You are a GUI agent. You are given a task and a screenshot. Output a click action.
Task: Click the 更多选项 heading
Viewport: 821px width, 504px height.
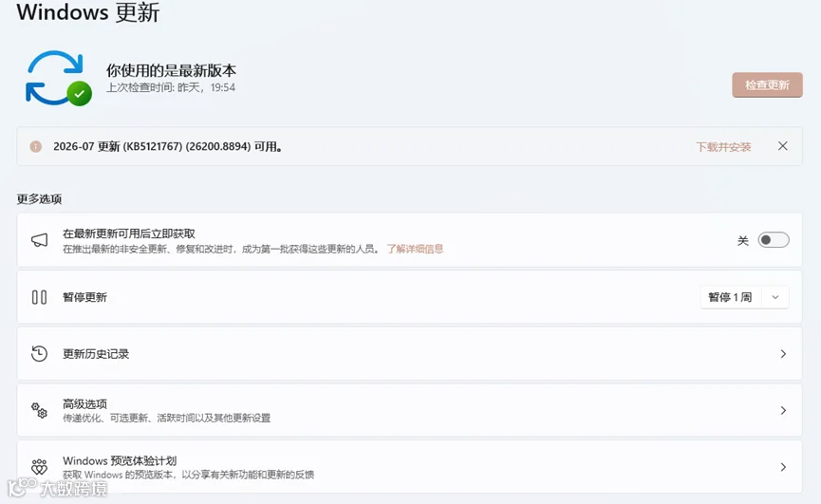pyautogui.click(x=39, y=199)
